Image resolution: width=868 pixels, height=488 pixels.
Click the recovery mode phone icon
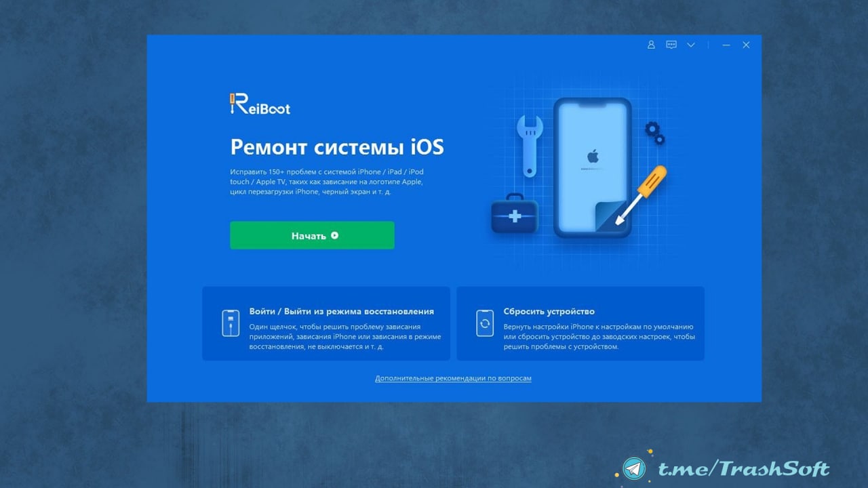[231, 323]
